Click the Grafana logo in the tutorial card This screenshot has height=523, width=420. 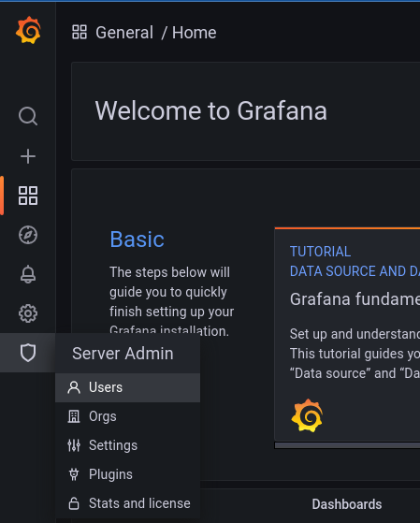coord(307,415)
